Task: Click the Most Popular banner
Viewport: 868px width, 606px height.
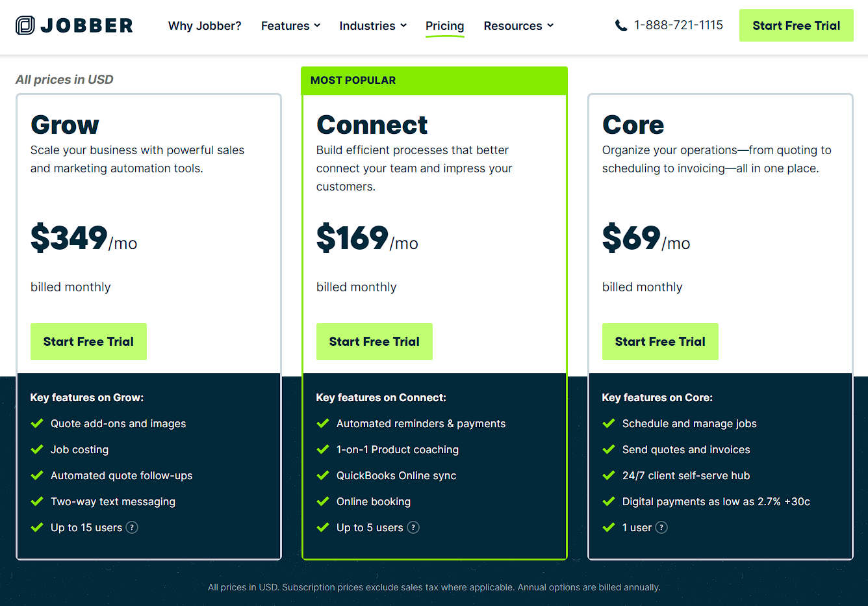Action: [434, 81]
